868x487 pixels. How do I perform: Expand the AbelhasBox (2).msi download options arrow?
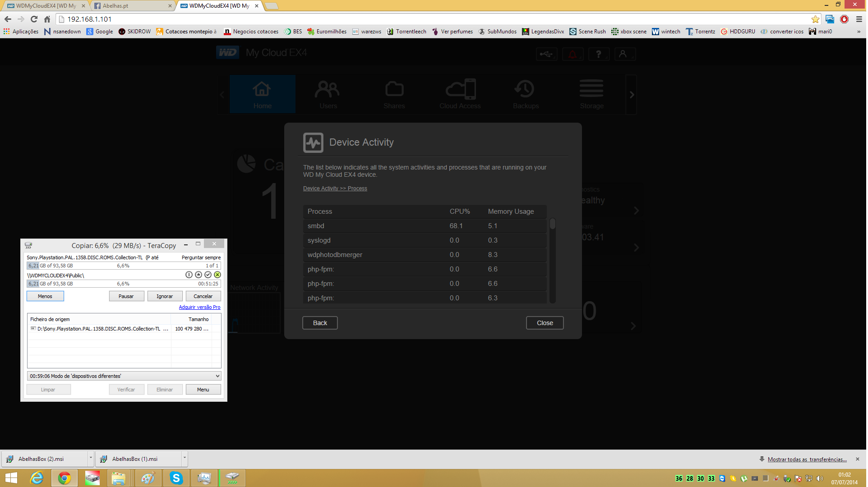tap(91, 459)
